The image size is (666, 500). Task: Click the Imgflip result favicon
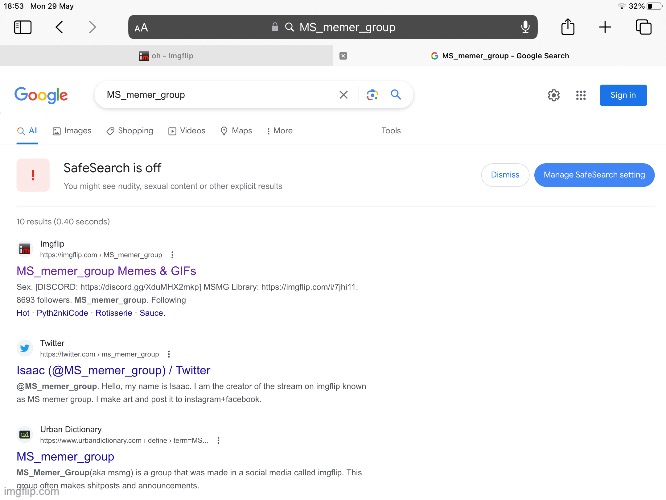[x=25, y=249]
